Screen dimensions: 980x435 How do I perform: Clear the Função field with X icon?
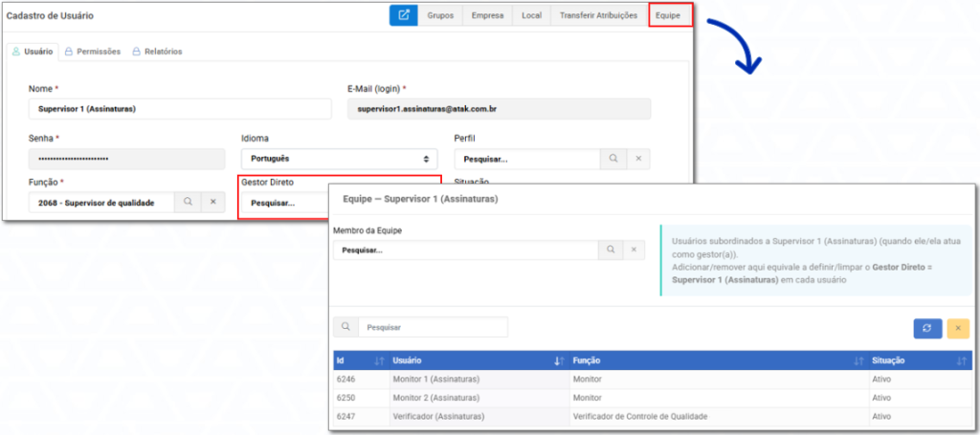(x=213, y=203)
